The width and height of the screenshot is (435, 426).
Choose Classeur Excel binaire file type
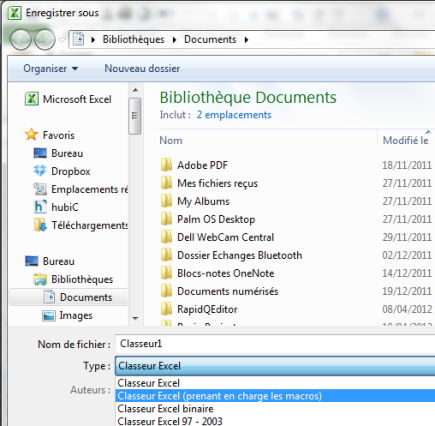coord(275,409)
